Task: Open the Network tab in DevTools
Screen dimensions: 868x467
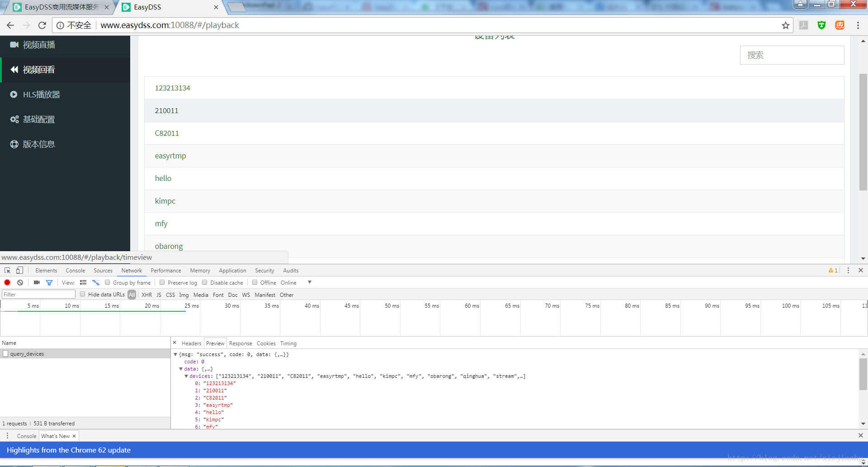Action: (132, 271)
